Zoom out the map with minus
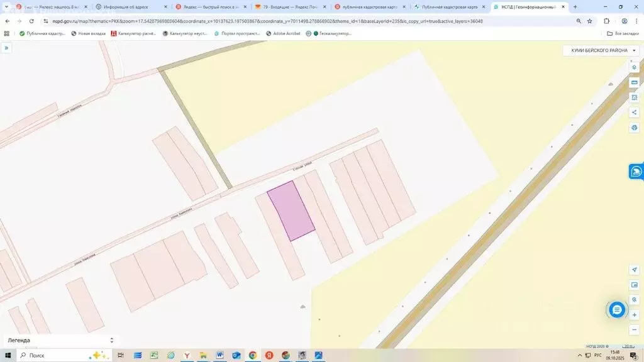The height and width of the screenshot is (362, 644). pyautogui.click(x=634, y=330)
